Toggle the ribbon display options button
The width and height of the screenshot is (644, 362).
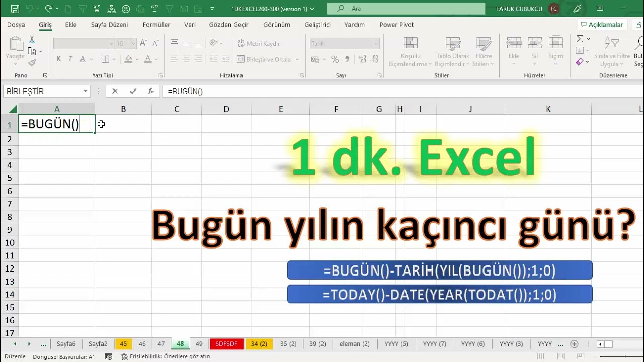coord(600,9)
